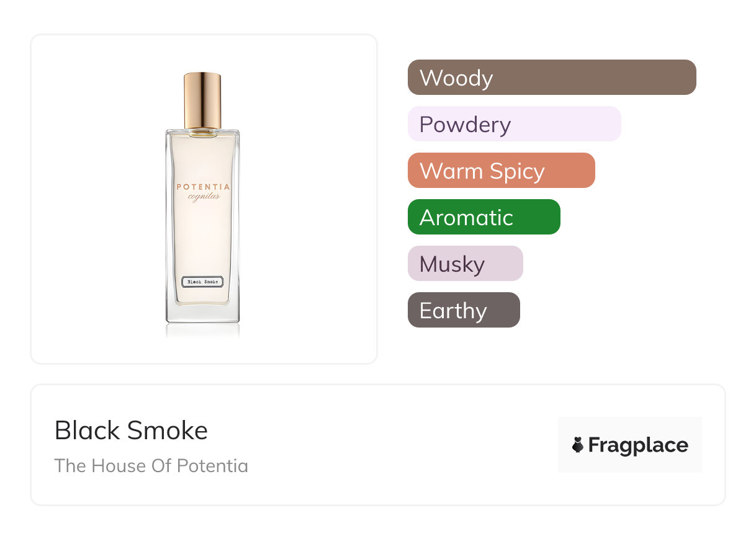Click the Fragplace perfume bottle logo icon

tap(578, 445)
